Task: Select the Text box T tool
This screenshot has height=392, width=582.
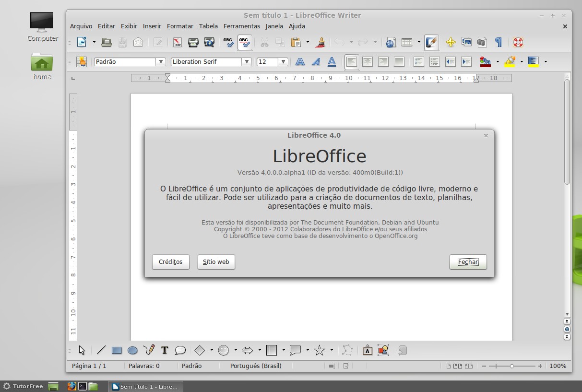Action: (x=165, y=350)
